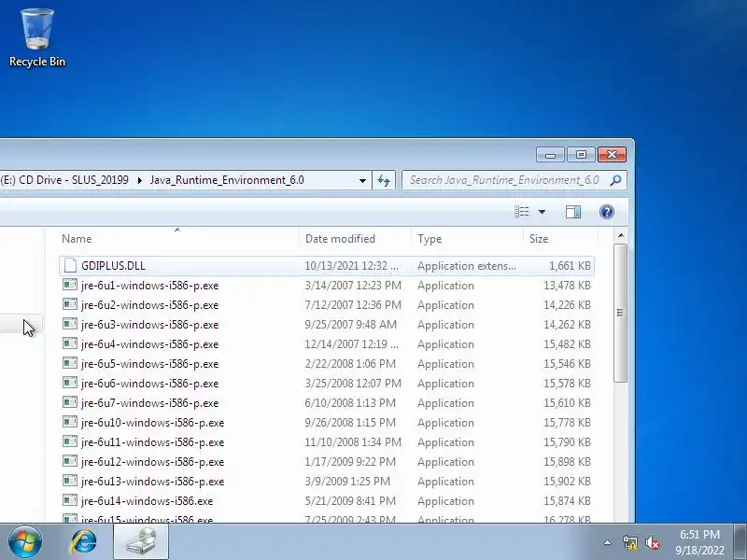Select file name jre-6u3-windows-i586-p.exe
Image resolution: width=747 pixels, height=560 pixels.
149,324
